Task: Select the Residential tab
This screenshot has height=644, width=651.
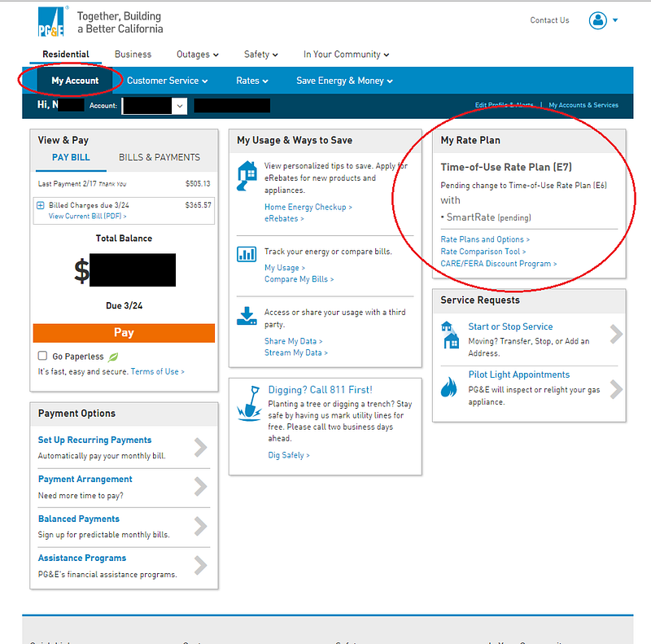Action: click(66, 54)
